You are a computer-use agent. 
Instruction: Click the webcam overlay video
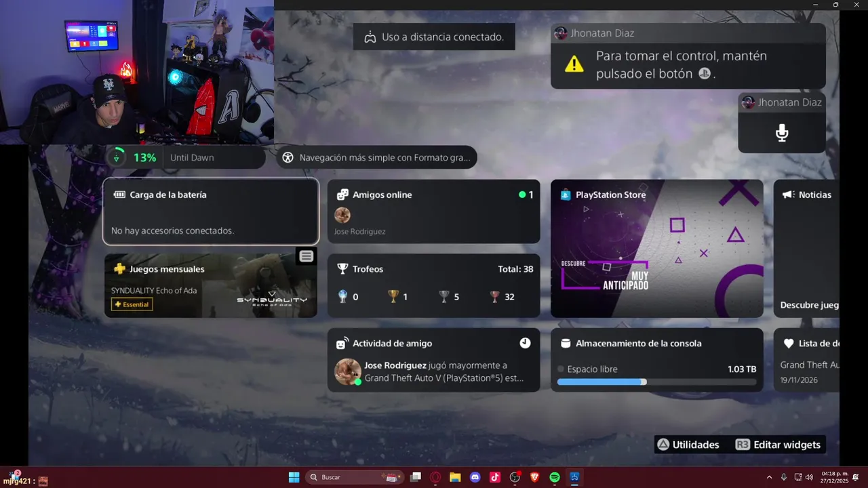[137, 72]
